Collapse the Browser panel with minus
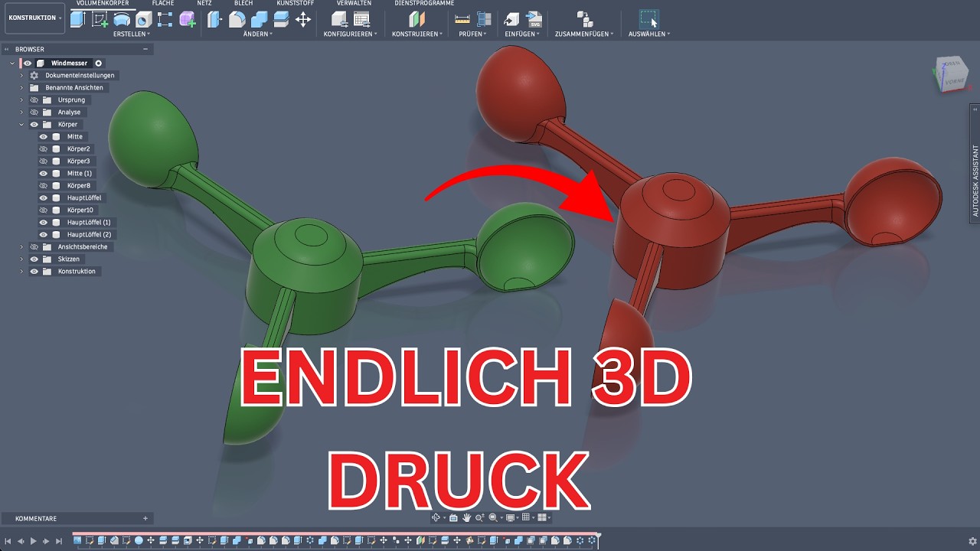980x551 pixels. point(145,49)
